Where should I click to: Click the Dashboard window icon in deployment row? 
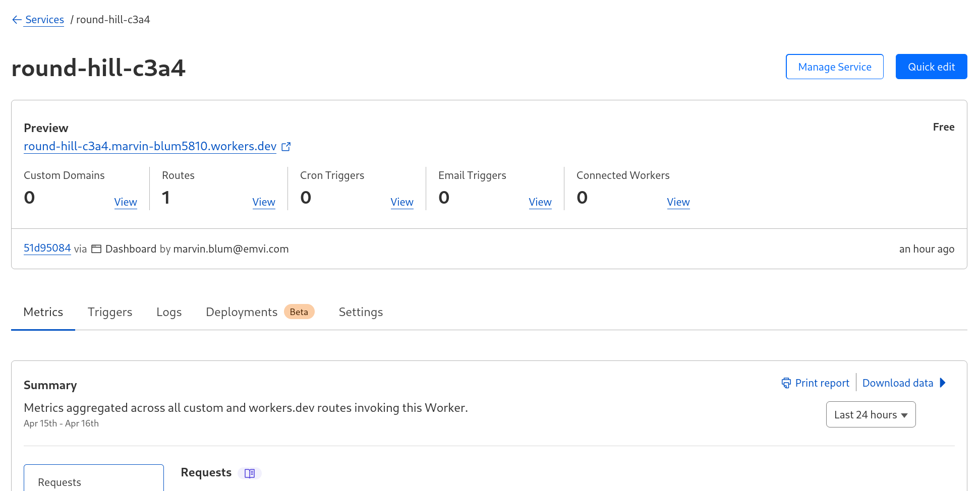point(96,249)
